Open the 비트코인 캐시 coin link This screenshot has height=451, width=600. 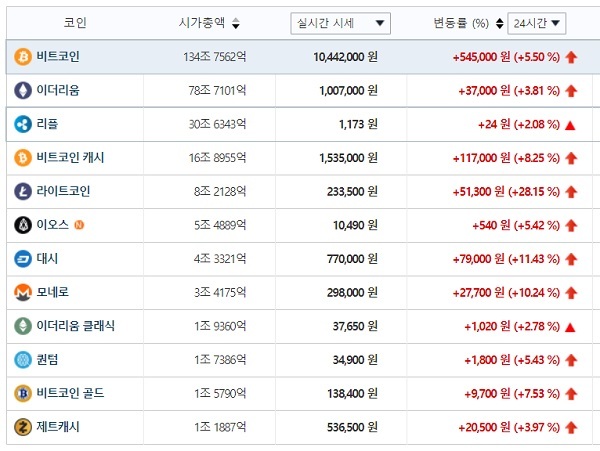[70, 158]
